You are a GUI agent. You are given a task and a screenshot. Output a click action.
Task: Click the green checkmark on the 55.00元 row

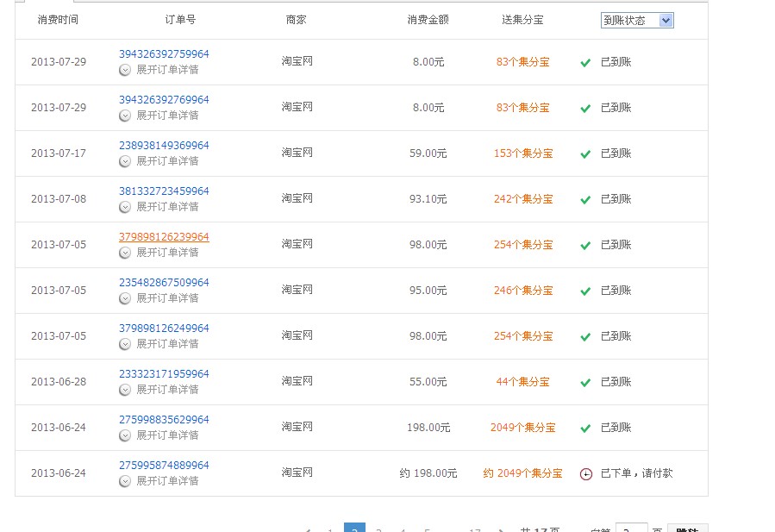pos(585,383)
